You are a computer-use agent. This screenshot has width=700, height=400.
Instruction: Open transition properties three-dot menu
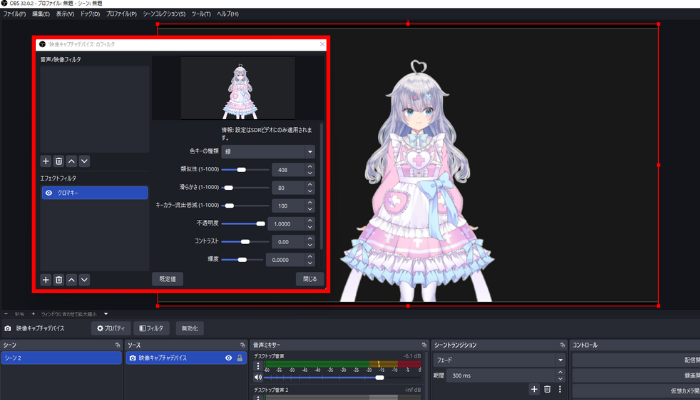pos(560,389)
